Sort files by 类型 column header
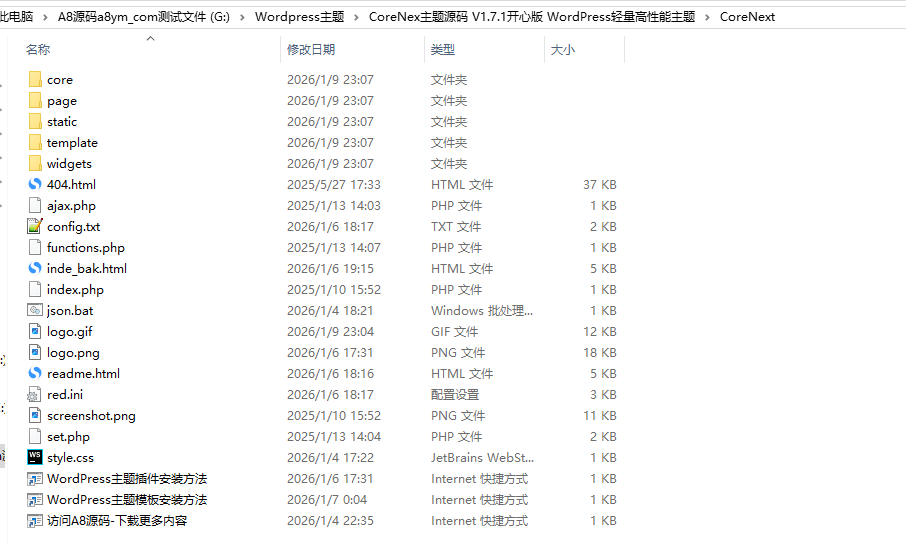The image size is (906, 545). (x=443, y=50)
